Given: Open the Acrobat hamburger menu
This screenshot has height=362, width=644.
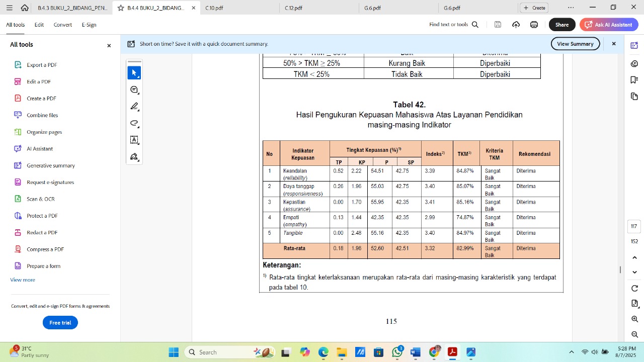Looking at the screenshot, I should click(x=10, y=8).
